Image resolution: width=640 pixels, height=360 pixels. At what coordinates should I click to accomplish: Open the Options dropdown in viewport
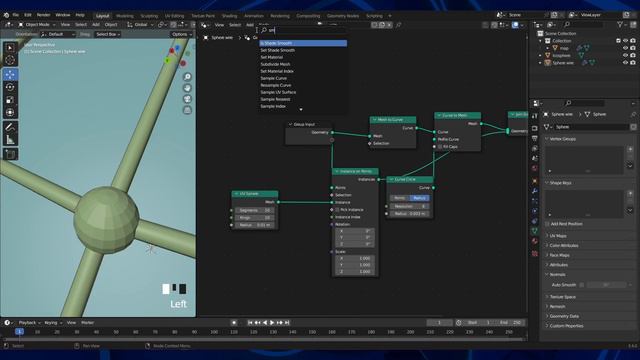(x=181, y=34)
